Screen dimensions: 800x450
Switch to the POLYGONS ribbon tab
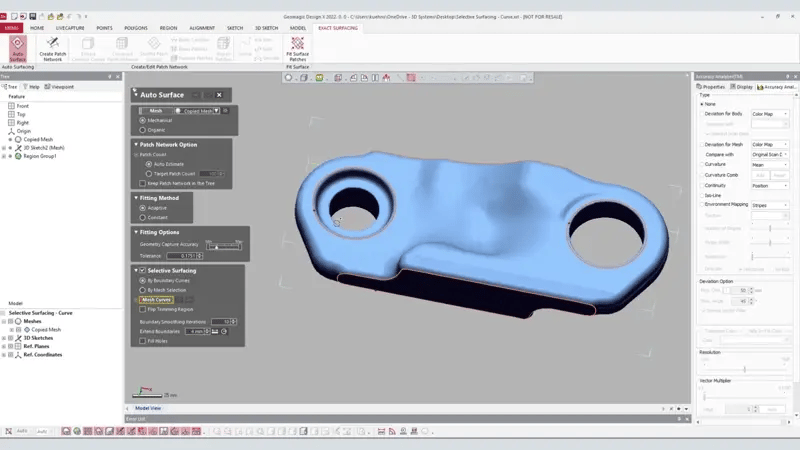pyautogui.click(x=136, y=28)
